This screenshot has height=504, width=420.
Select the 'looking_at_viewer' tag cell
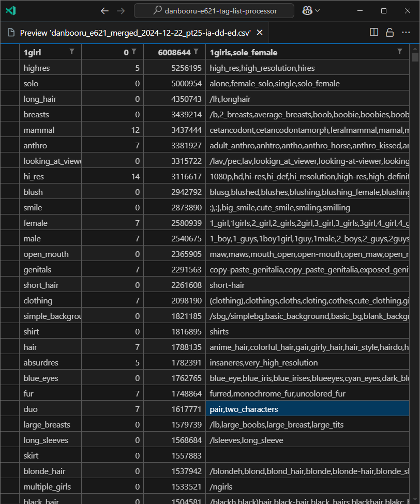[52, 161]
